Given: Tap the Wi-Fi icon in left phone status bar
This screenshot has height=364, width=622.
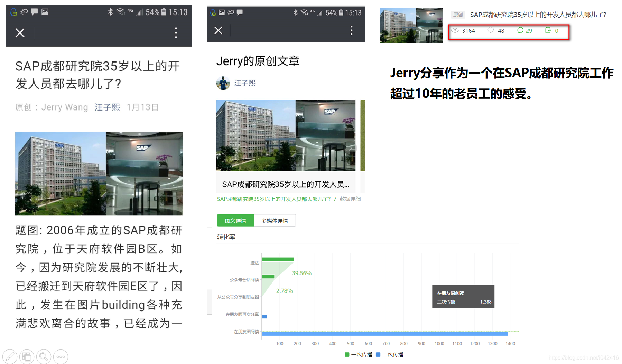Looking at the screenshot, I should tap(120, 12).
